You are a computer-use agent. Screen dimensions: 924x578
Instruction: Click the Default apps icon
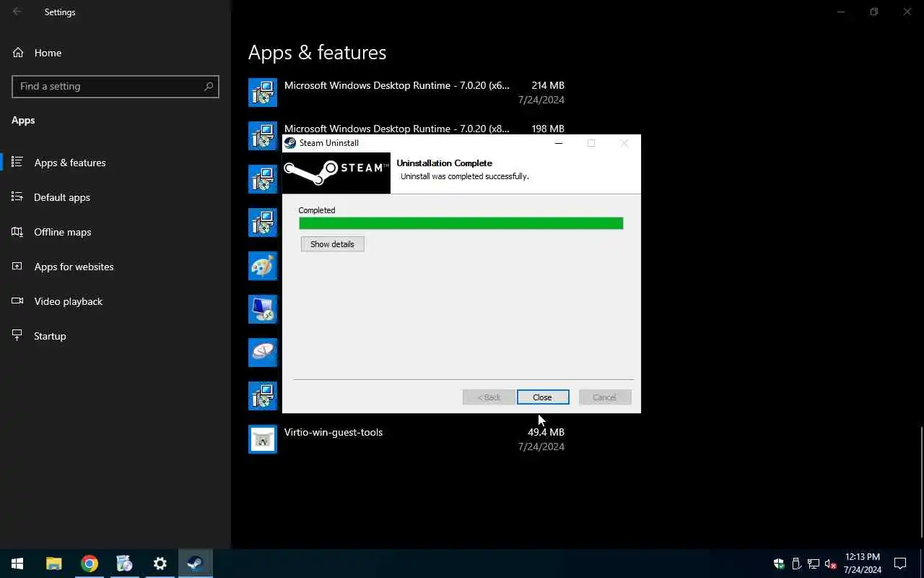pos(18,197)
